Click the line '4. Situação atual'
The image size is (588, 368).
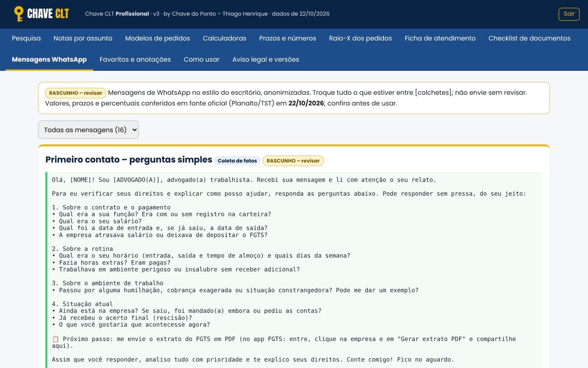click(x=82, y=304)
